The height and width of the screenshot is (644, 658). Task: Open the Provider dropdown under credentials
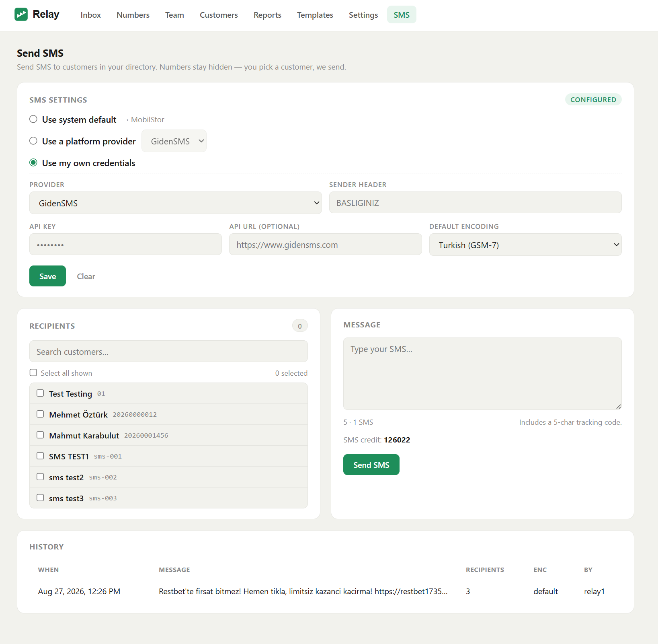[x=176, y=203]
